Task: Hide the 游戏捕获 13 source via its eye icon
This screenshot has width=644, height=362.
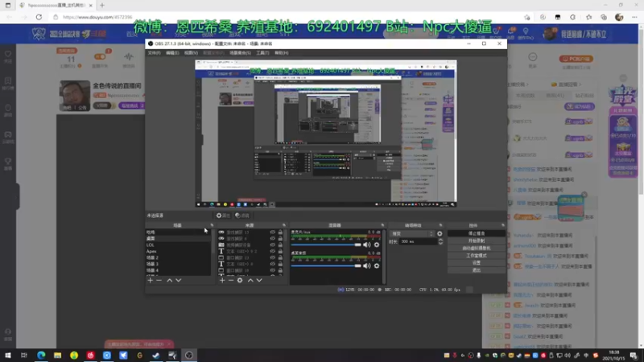Action: [272, 232]
